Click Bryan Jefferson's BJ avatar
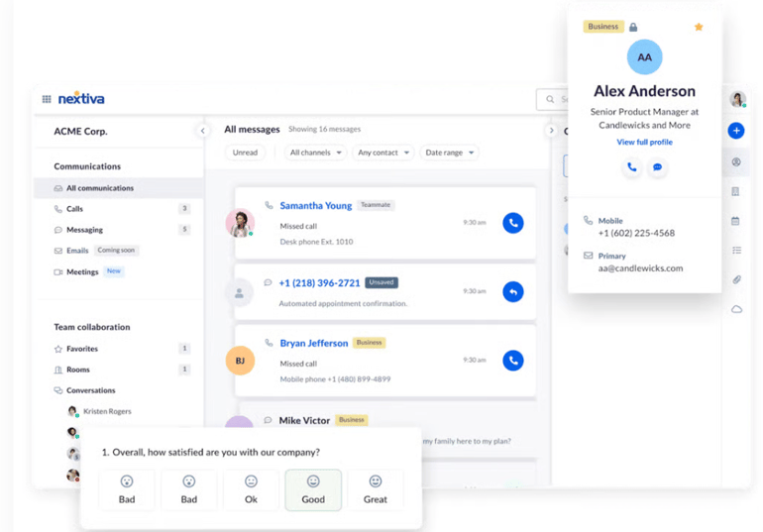The image size is (763, 532). pos(240,361)
